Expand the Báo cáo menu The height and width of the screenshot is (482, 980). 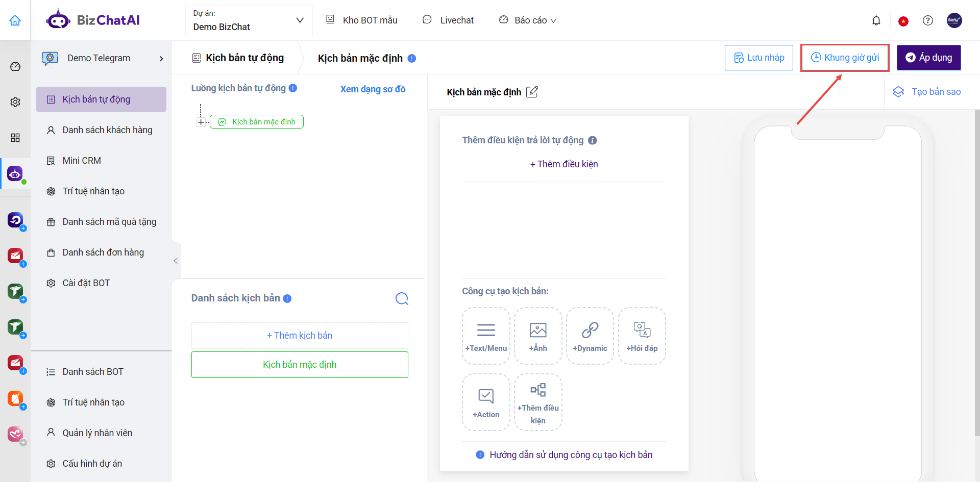pos(528,20)
